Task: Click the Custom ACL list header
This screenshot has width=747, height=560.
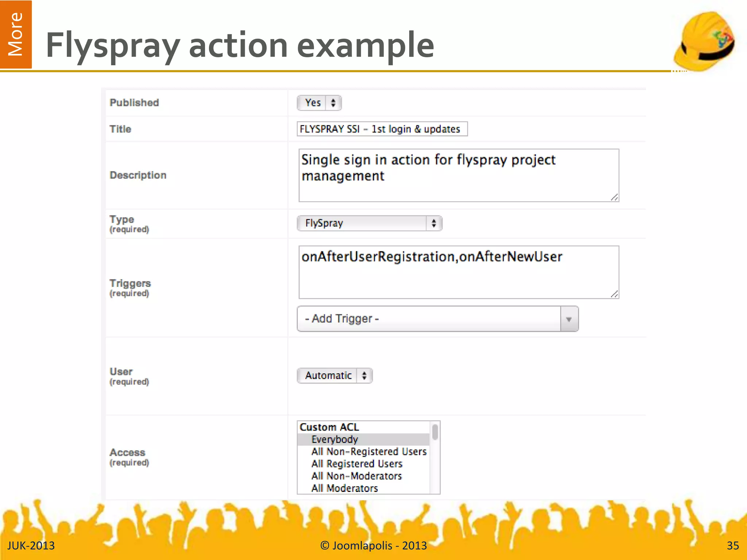Action: coord(329,427)
